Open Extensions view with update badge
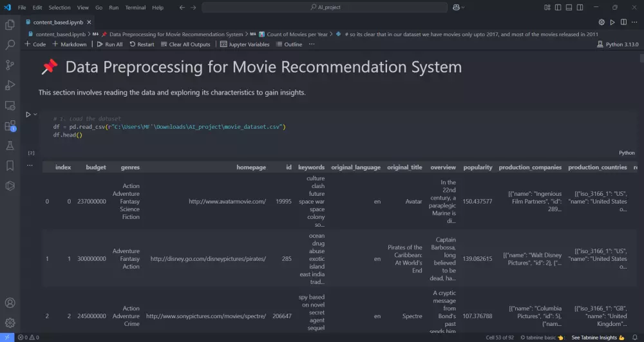644x342 pixels. [10, 126]
